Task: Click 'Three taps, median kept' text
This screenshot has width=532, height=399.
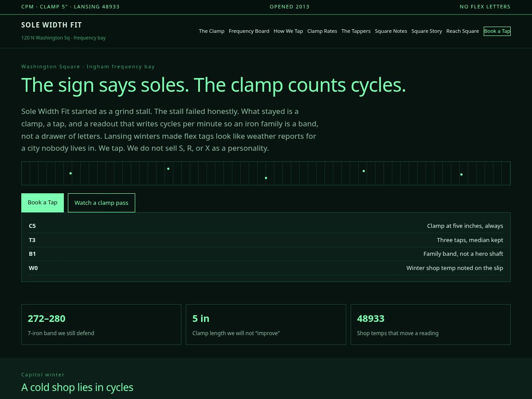Action: coord(470,240)
